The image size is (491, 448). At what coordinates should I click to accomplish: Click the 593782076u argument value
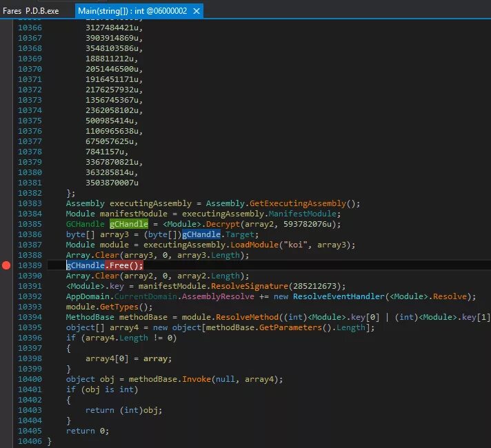tap(307, 224)
